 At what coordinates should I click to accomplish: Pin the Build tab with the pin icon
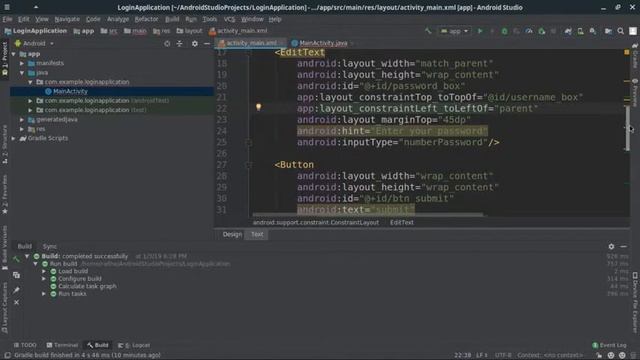click(16, 290)
